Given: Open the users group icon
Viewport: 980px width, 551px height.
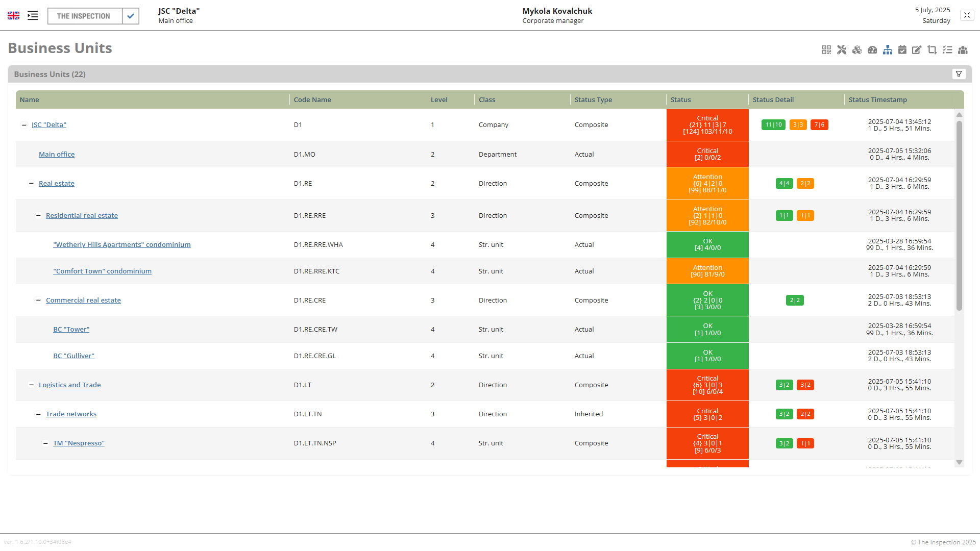Looking at the screenshot, I should tap(963, 49).
